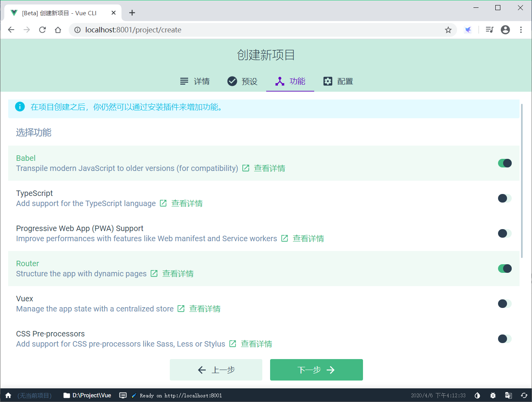This screenshot has width=532, height=402.
Task: Select the 功能 tab
Action: [290, 81]
